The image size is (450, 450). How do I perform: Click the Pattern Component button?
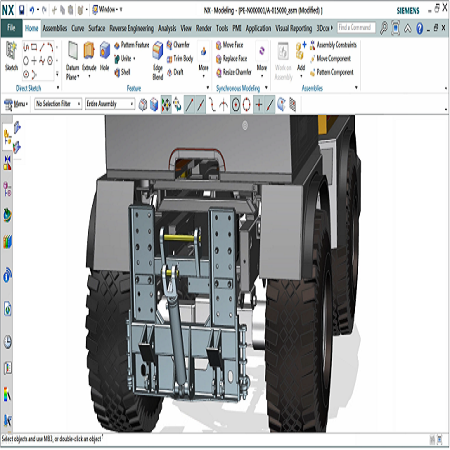coord(332,72)
